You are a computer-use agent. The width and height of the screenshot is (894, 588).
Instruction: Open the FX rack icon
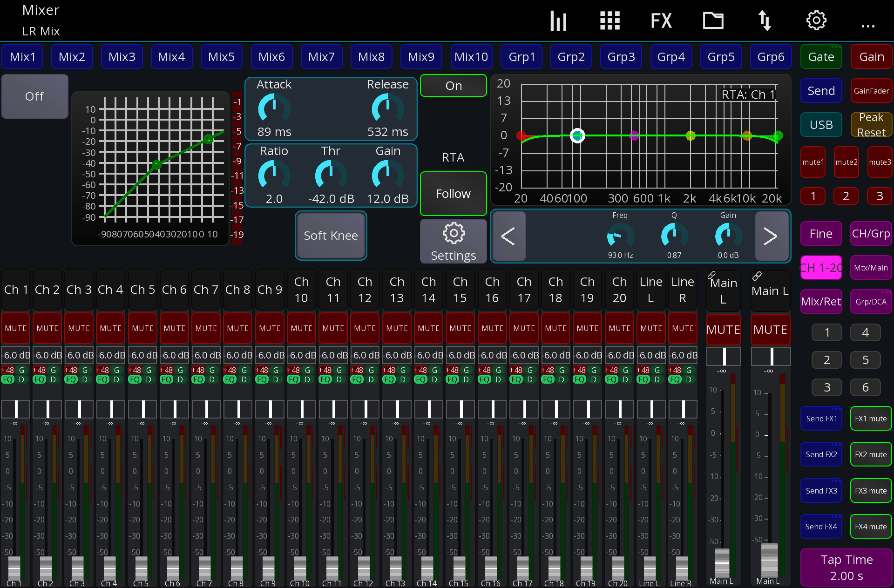click(x=661, y=20)
